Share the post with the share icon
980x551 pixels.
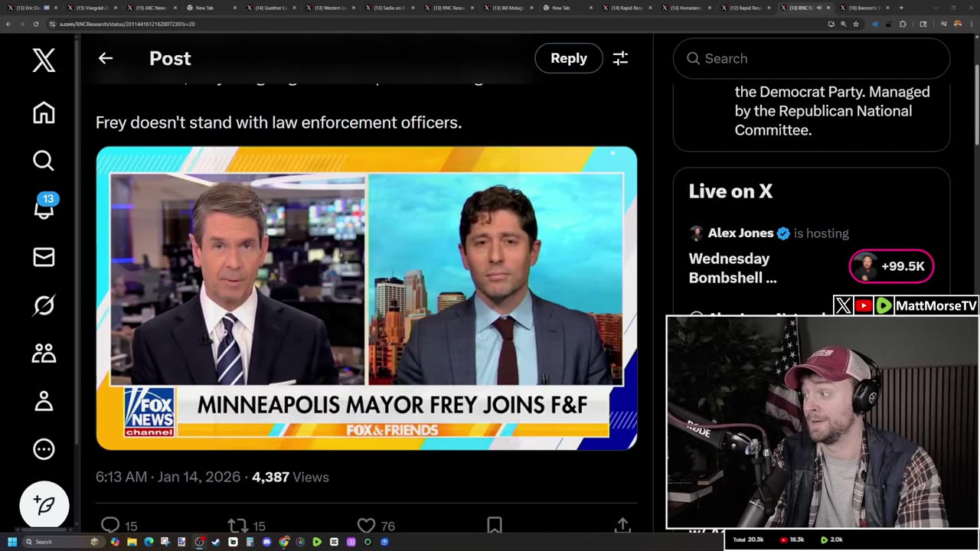pyautogui.click(x=622, y=525)
